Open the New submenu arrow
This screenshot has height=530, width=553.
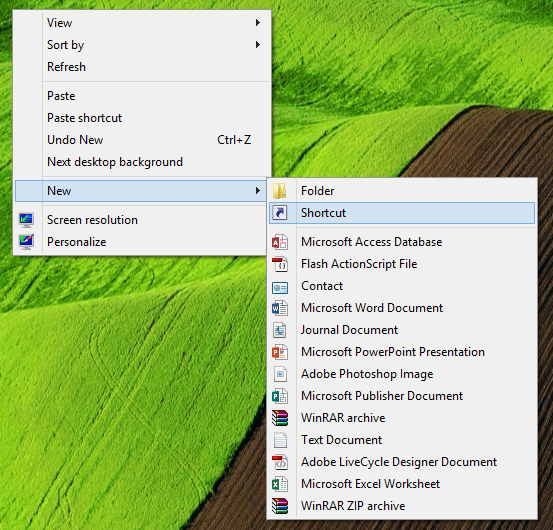pos(258,191)
